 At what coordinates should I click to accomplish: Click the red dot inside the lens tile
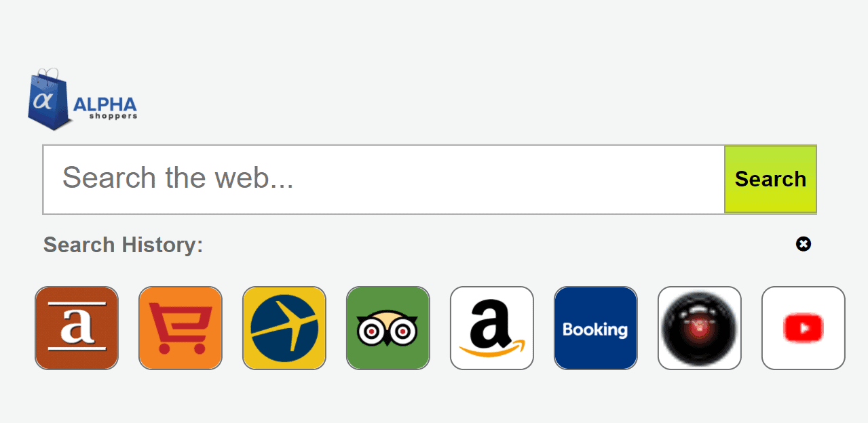coord(700,329)
